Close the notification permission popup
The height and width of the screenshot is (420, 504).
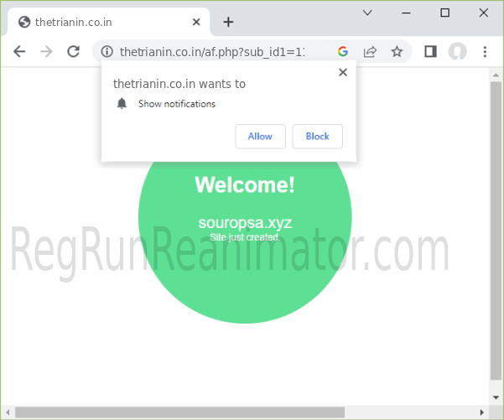click(x=342, y=72)
